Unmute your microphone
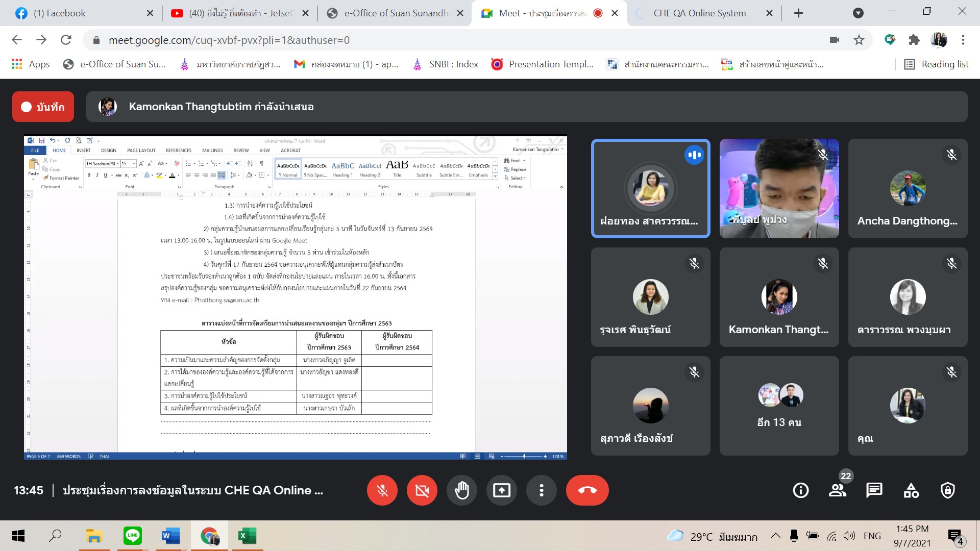The image size is (980, 551). (382, 490)
